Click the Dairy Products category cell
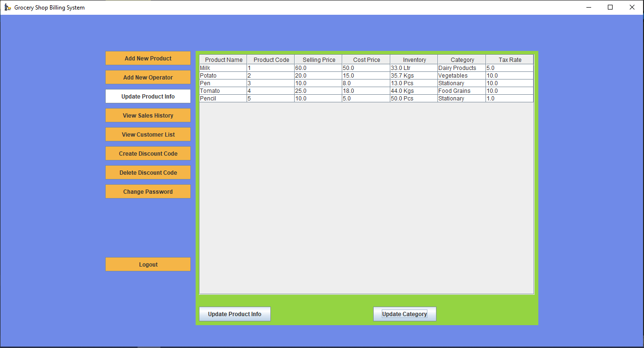The width and height of the screenshot is (644, 348). point(462,68)
